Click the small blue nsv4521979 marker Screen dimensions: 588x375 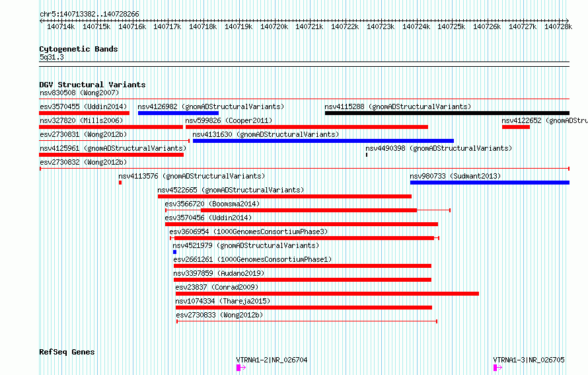pos(175,252)
